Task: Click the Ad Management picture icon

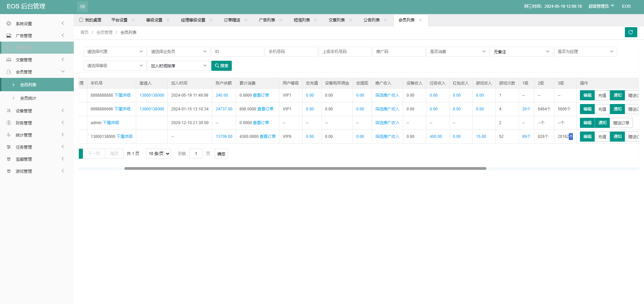Action: (x=9, y=36)
